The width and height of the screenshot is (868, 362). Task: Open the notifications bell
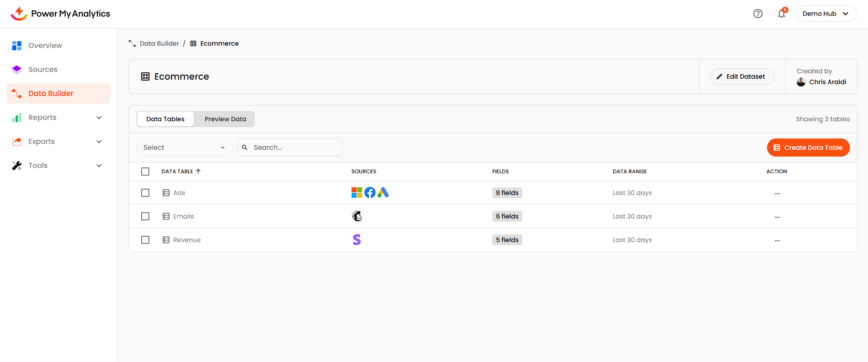pyautogui.click(x=782, y=14)
